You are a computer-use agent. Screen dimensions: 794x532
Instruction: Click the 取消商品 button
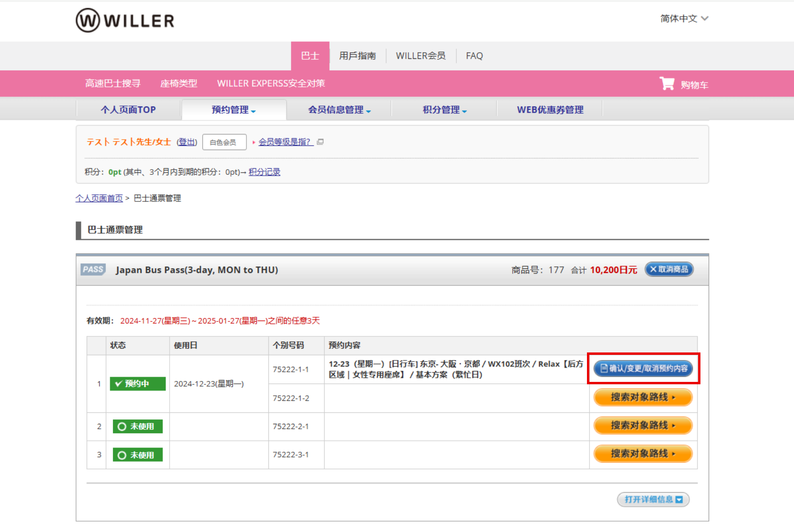[x=669, y=269]
